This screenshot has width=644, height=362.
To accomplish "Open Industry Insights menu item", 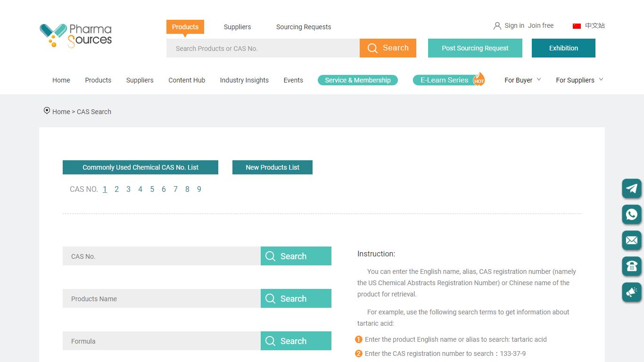I will click(x=244, y=80).
